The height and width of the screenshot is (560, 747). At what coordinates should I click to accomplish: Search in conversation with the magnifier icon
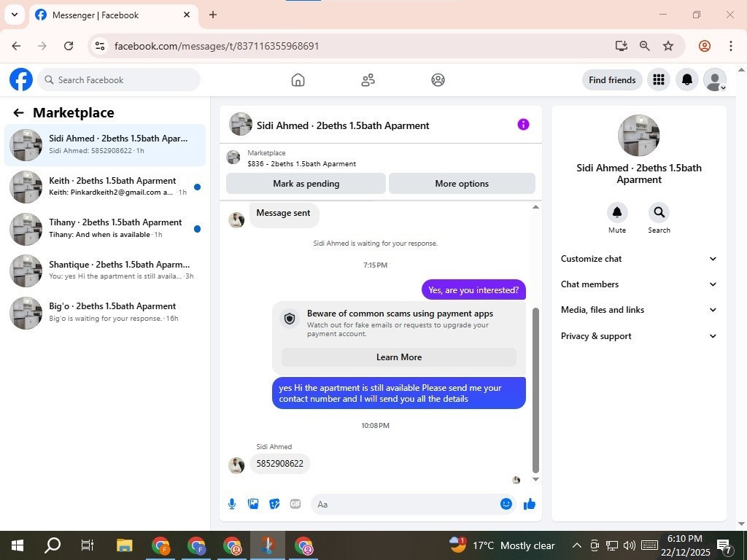click(659, 212)
